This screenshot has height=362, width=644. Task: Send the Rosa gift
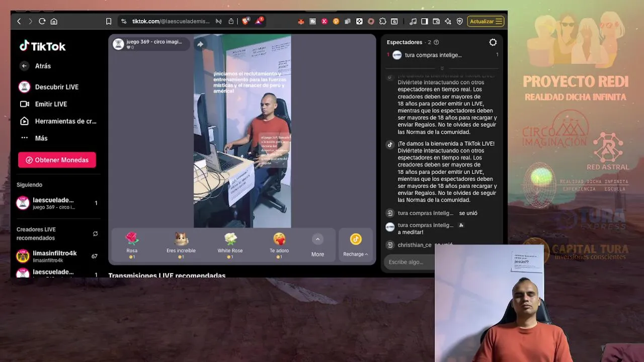tap(132, 245)
